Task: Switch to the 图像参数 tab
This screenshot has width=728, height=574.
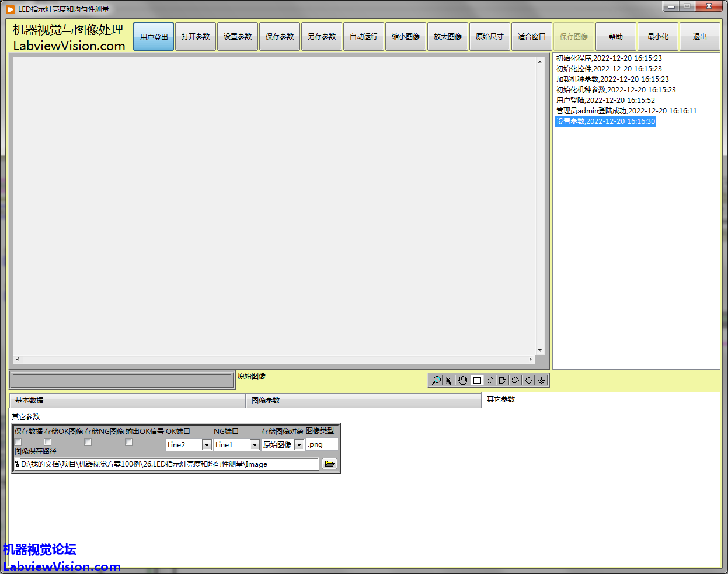Action: point(363,401)
